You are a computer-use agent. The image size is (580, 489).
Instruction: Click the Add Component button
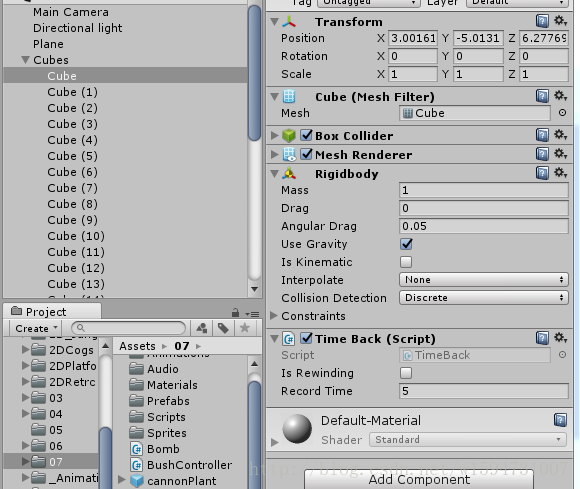(419, 479)
